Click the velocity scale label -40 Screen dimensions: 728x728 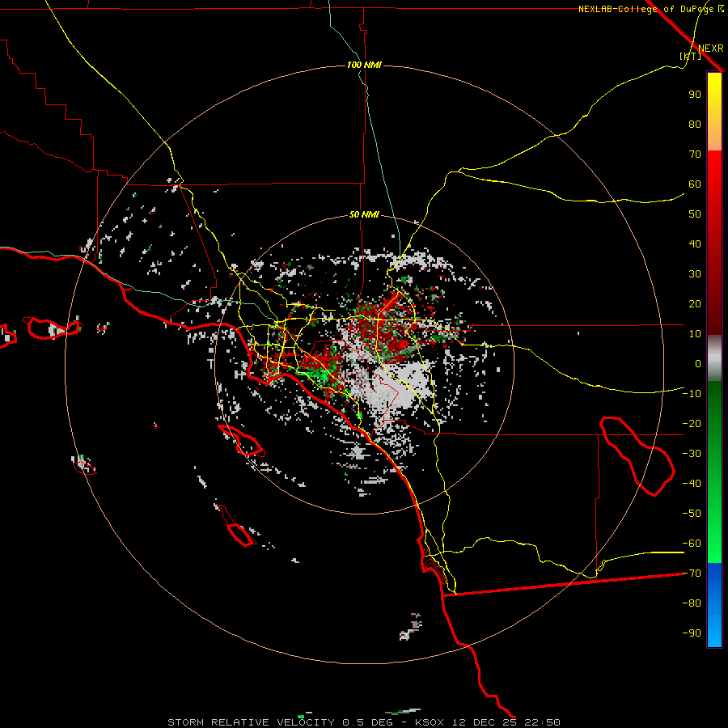(692, 484)
